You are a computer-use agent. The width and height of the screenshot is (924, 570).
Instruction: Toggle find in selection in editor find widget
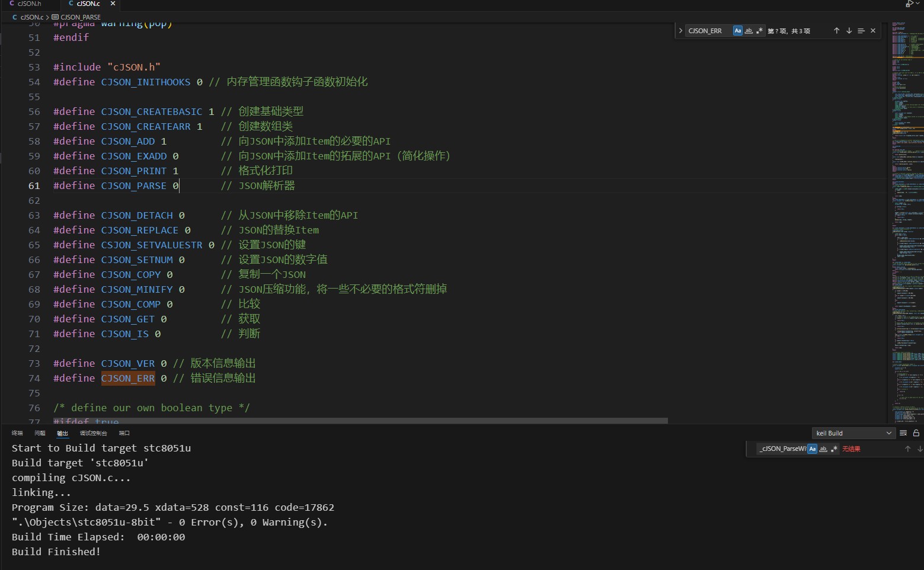[x=861, y=31]
